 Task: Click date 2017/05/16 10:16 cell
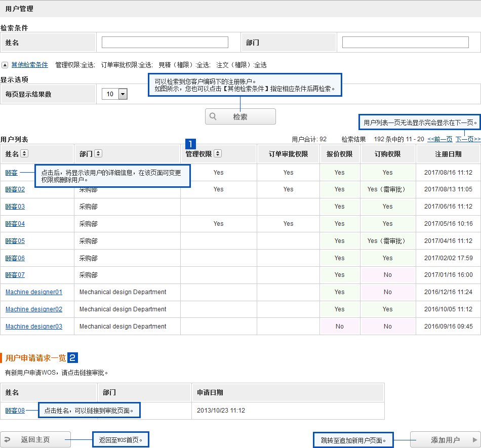[x=449, y=224]
